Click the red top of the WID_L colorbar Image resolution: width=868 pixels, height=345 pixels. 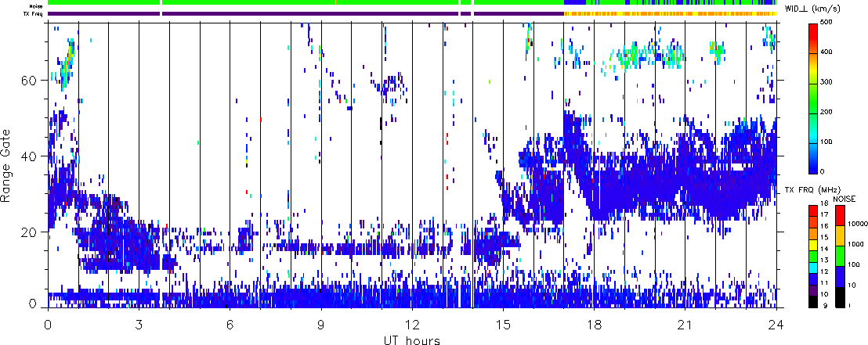click(813, 30)
